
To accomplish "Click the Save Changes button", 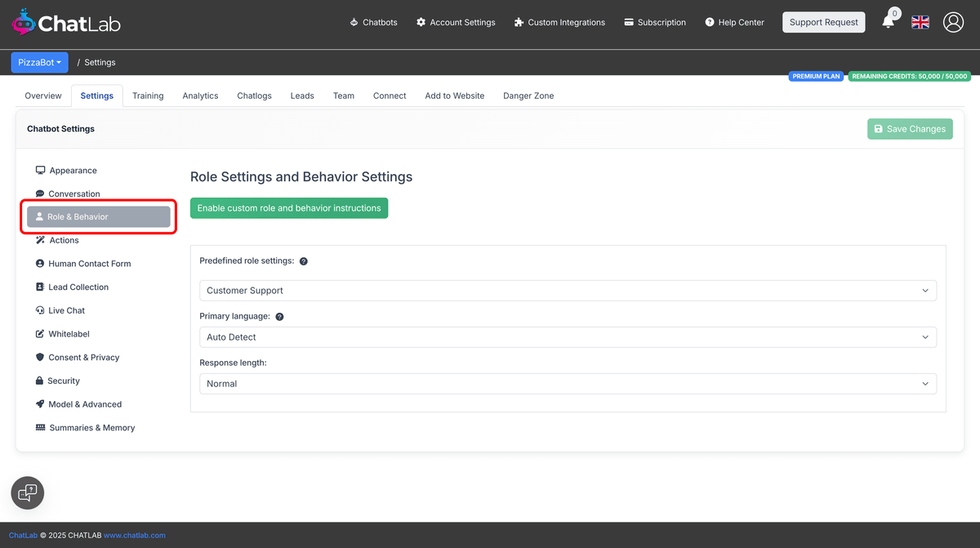I will [910, 128].
